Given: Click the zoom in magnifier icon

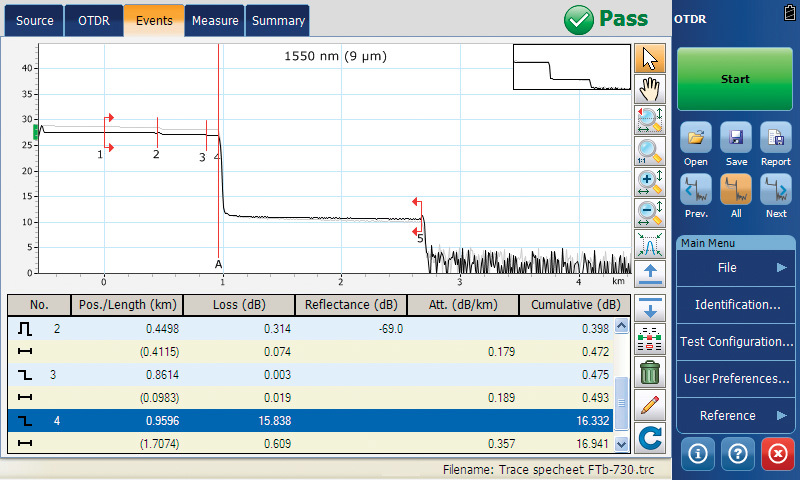Looking at the screenshot, I should [650, 182].
